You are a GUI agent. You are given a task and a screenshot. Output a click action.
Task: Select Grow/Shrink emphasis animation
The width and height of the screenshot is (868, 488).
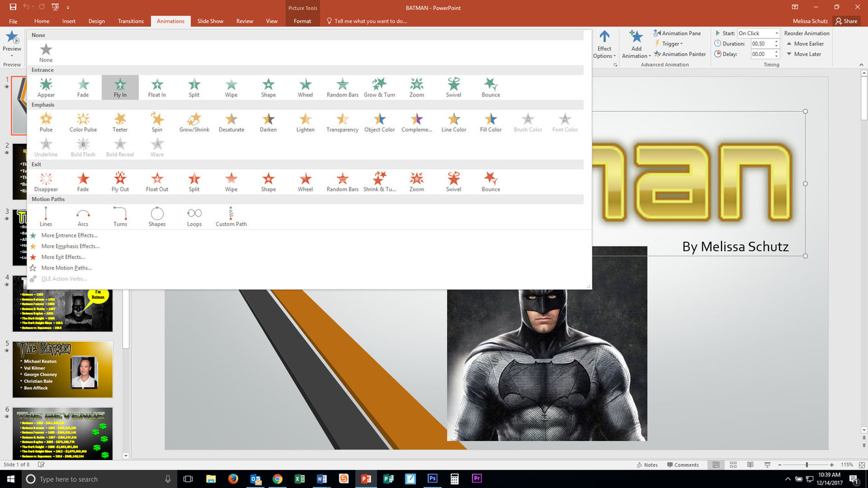point(194,122)
